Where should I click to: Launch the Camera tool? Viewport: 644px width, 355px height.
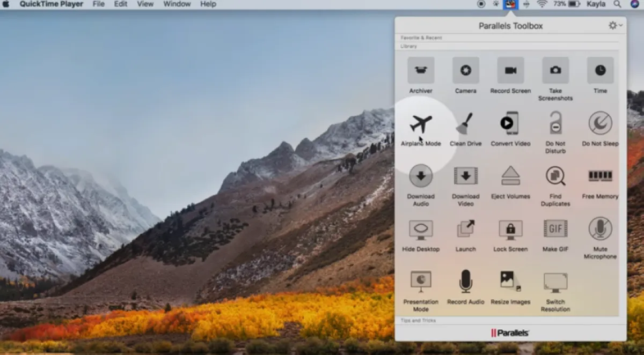(465, 71)
